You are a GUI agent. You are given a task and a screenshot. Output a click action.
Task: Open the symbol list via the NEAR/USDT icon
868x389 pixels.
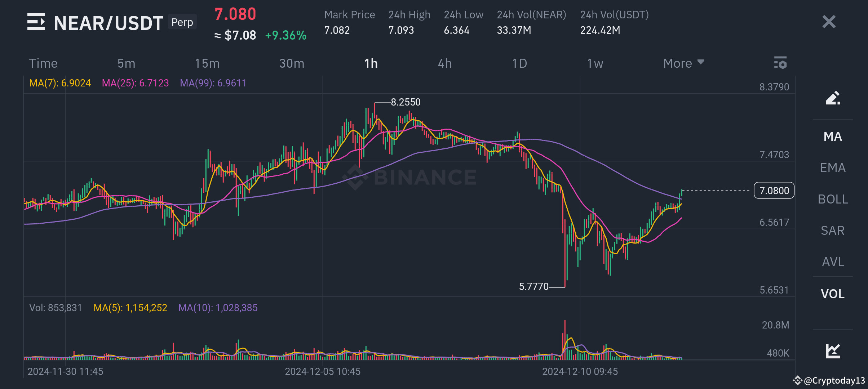36,22
